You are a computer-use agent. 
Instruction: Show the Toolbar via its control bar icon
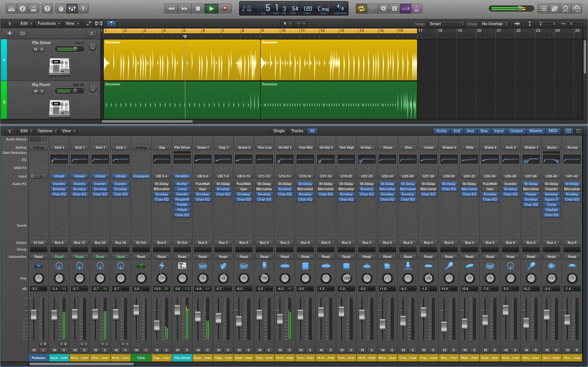[33, 8]
